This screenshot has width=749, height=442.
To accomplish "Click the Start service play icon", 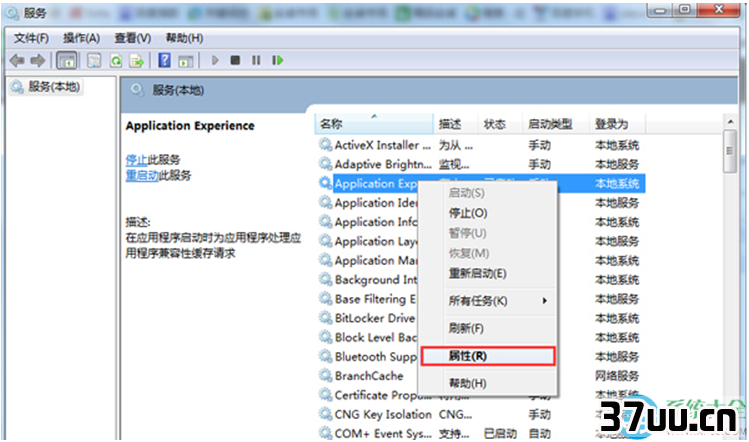I will [215, 60].
